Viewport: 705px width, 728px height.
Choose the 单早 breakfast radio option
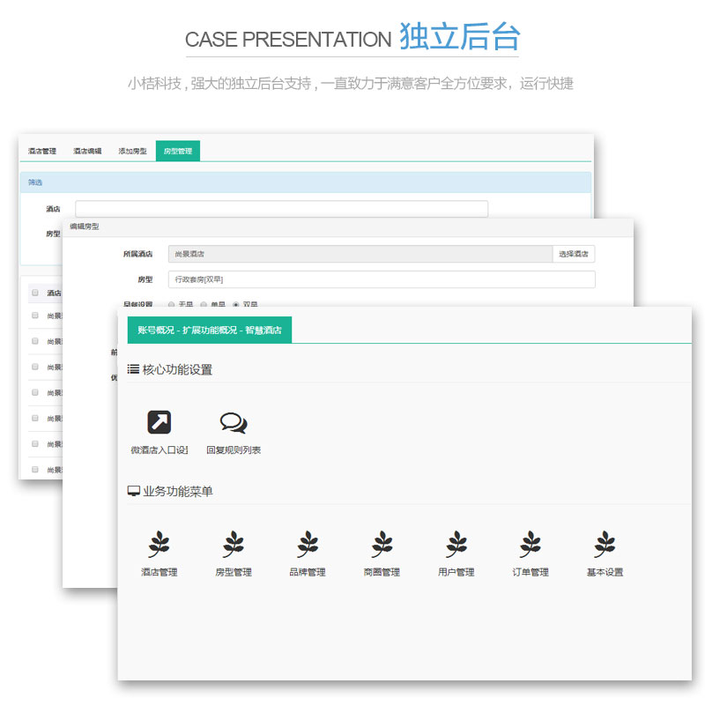[x=204, y=305]
